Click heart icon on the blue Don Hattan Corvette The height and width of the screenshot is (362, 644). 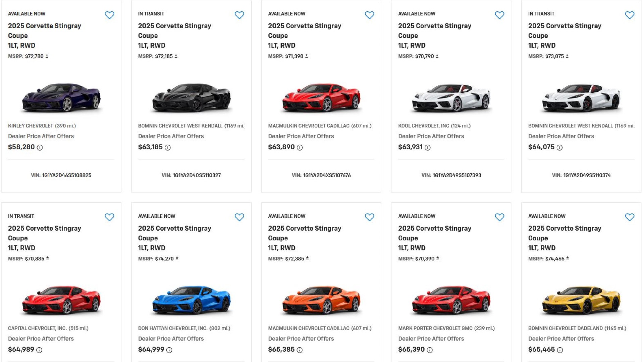point(239,217)
